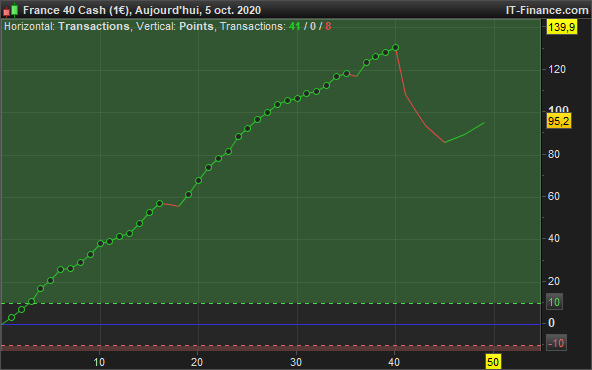Click the 30 label on horizontal axis
The width and height of the screenshot is (592, 370).
[296, 362]
